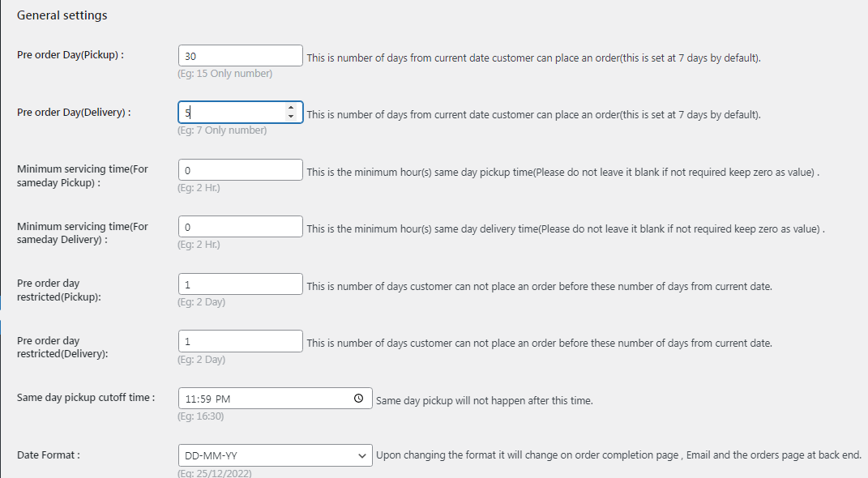This screenshot has width=868, height=478.
Task: Focus Pre order day restricted(Delivery) input
Action: tap(240, 341)
